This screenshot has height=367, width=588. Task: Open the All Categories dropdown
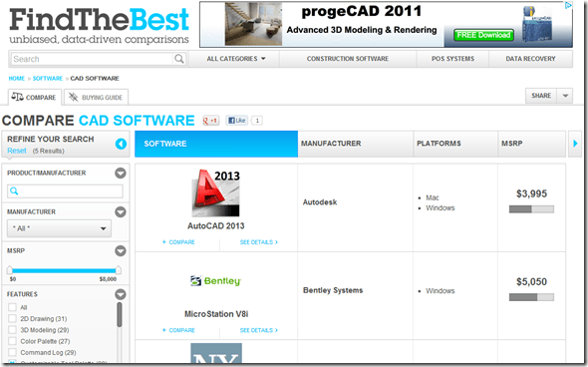[x=236, y=59]
